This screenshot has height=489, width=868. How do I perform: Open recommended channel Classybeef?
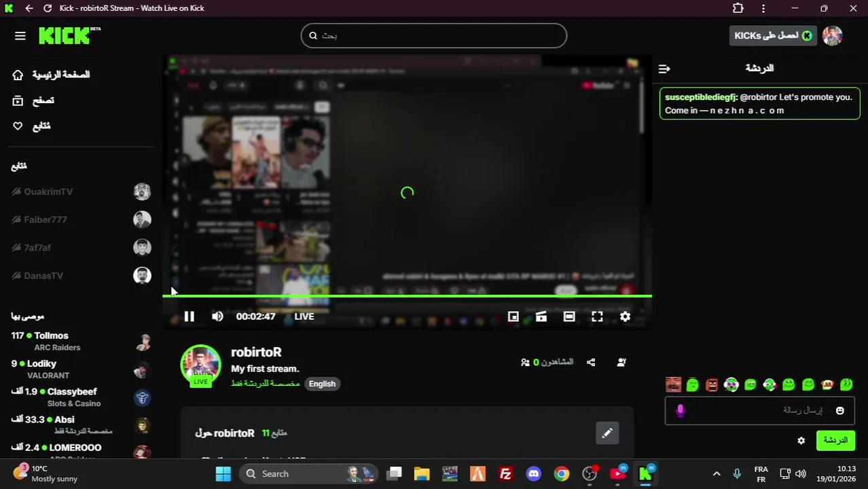pyautogui.click(x=81, y=397)
